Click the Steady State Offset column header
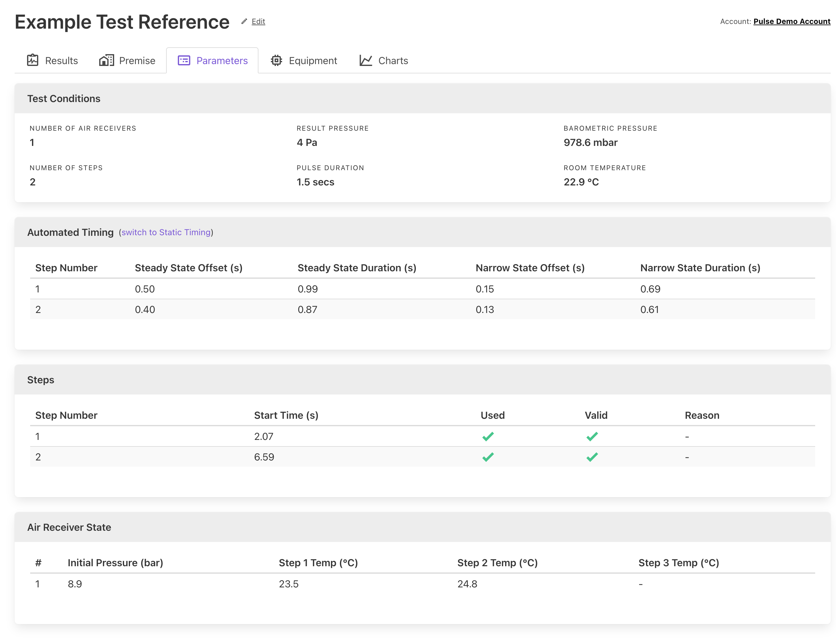This screenshot has height=644, width=836. (x=188, y=268)
